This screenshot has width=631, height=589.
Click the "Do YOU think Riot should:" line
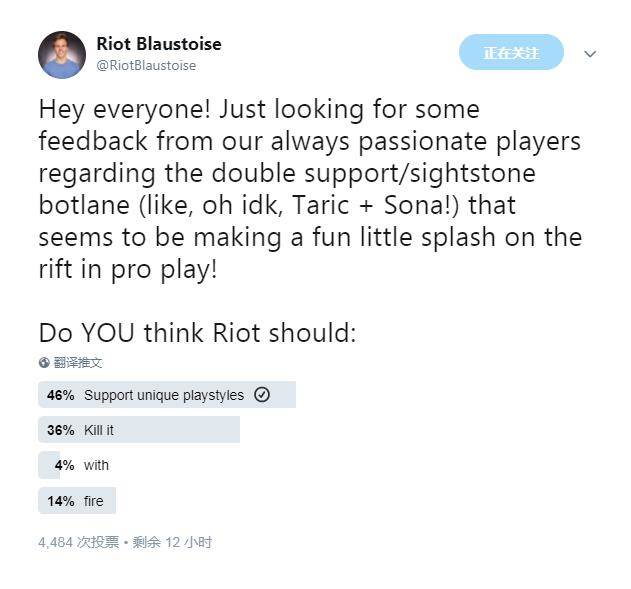[197, 333]
